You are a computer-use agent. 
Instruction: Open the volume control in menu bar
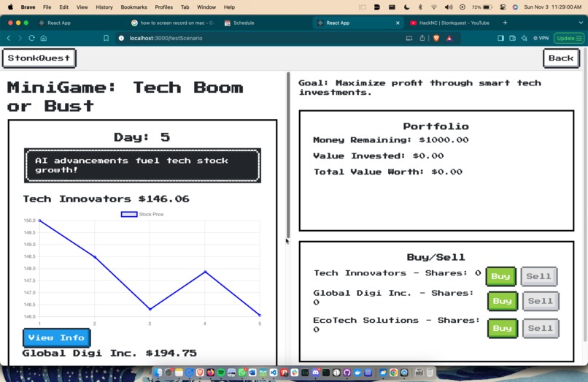(449, 7)
